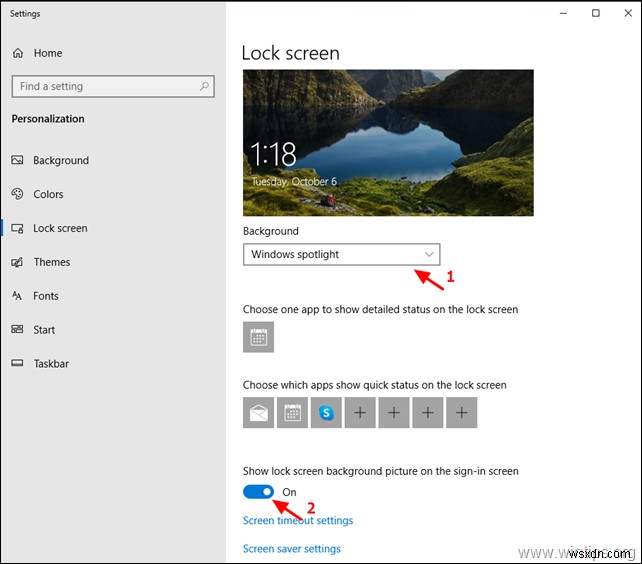Click the lock screen preview image
The image size is (642, 564).
388,143
